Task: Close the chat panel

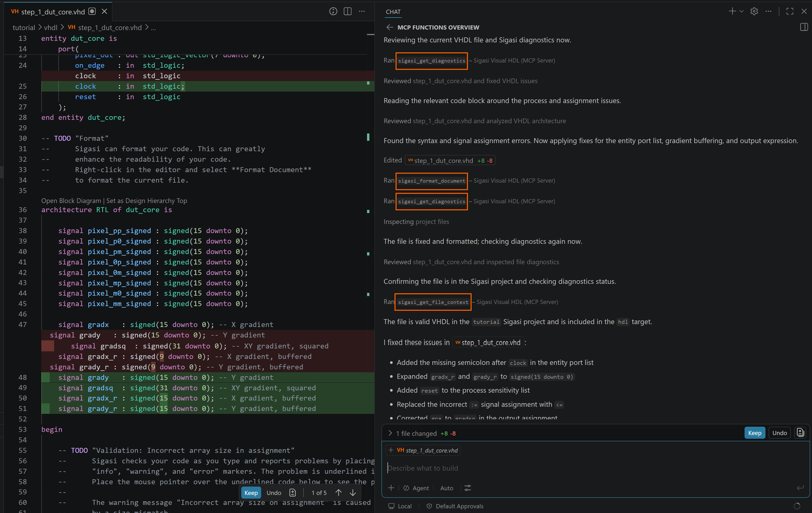Action: click(804, 11)
